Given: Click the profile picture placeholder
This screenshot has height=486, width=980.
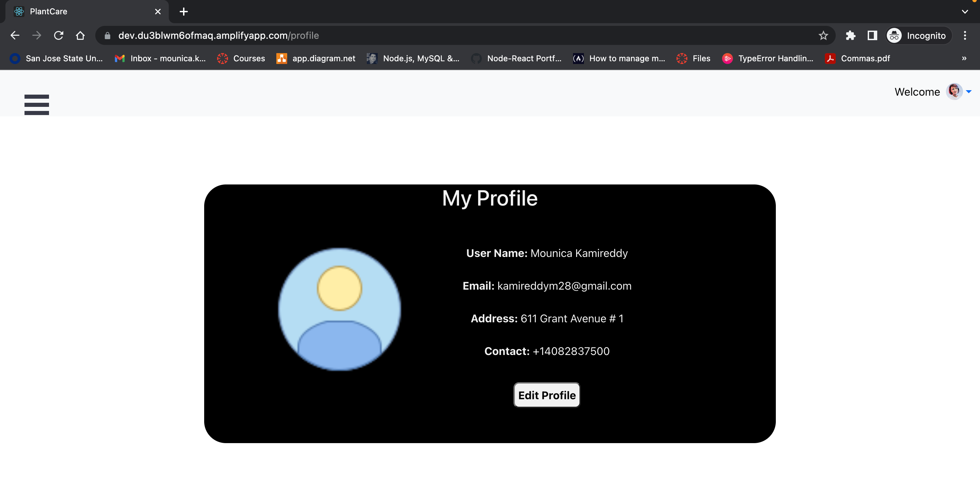Looking at the screenshot, I should click(x=339, y=309).
